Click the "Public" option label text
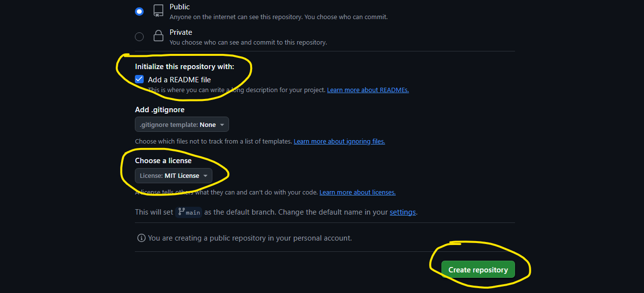The image size is (644, 293). 180,7
